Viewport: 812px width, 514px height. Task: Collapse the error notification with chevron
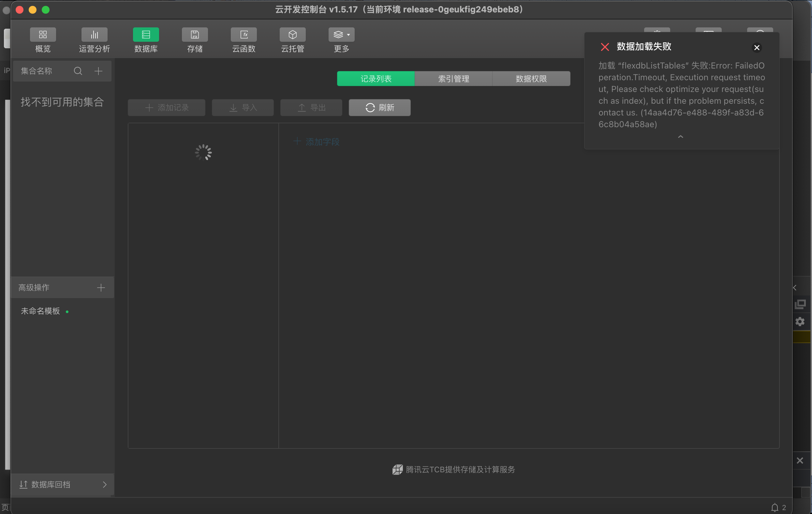681,137
